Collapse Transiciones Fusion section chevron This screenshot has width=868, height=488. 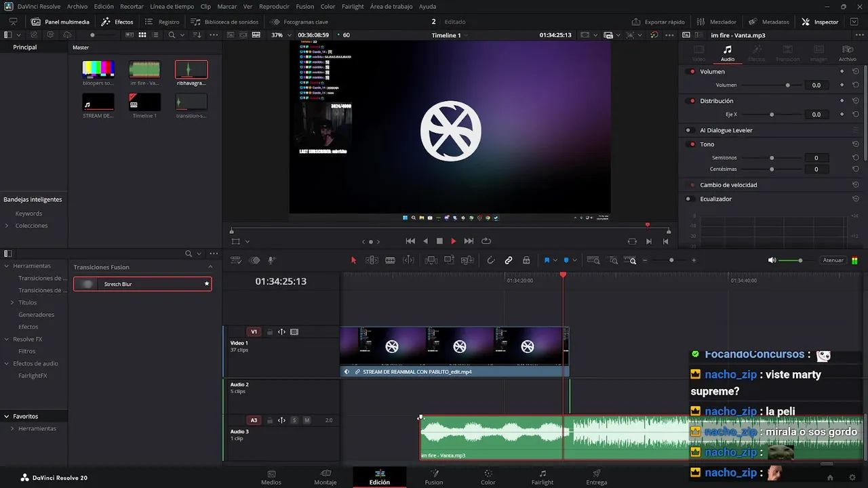point(210,267)
